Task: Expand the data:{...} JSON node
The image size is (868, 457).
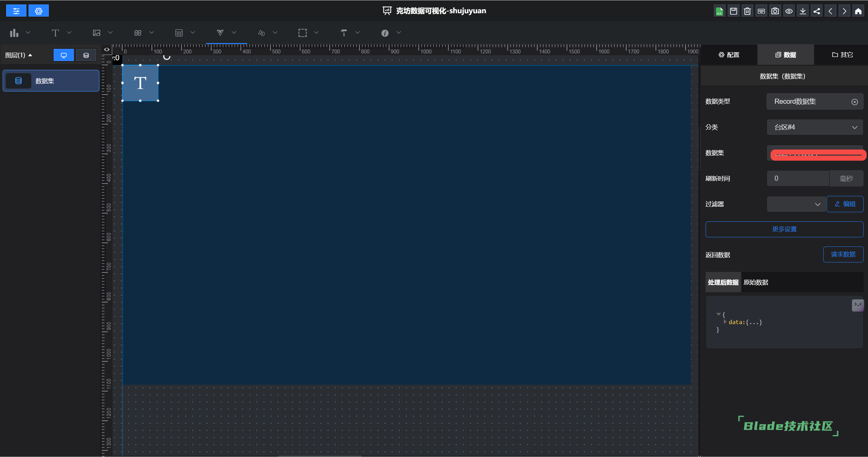Action: point(725,322)
